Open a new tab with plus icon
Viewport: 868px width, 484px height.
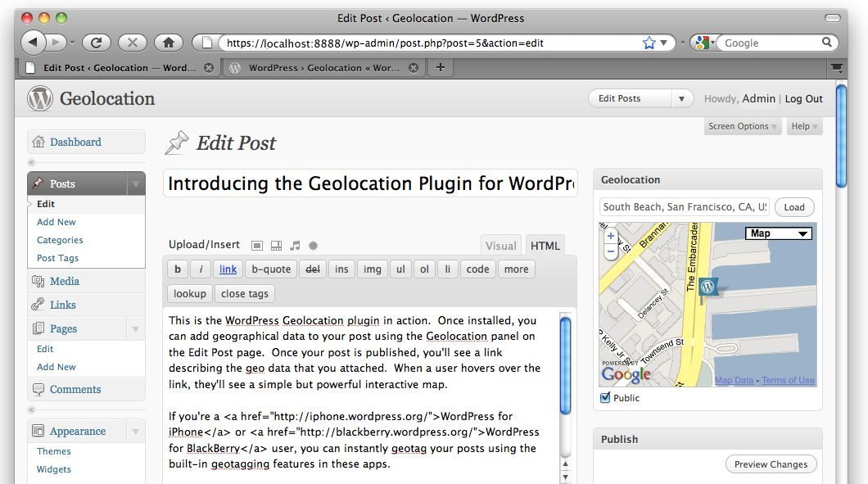click(440, 67)
